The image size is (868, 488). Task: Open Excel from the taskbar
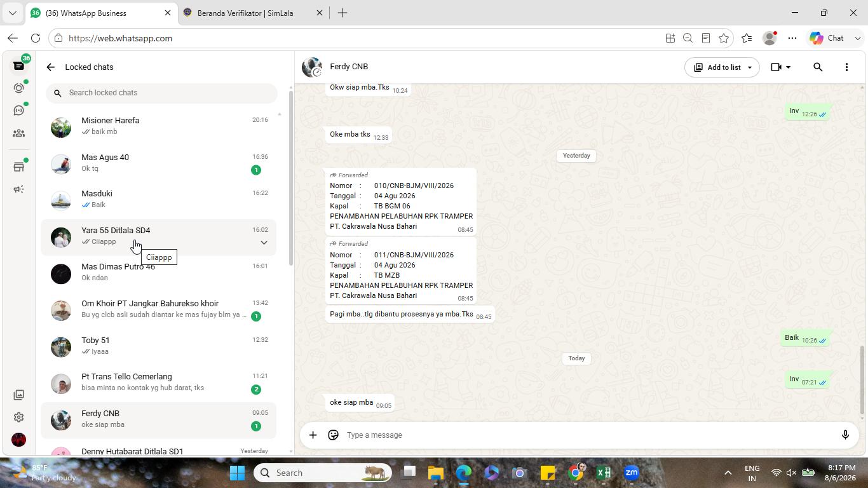click(604, 473)
